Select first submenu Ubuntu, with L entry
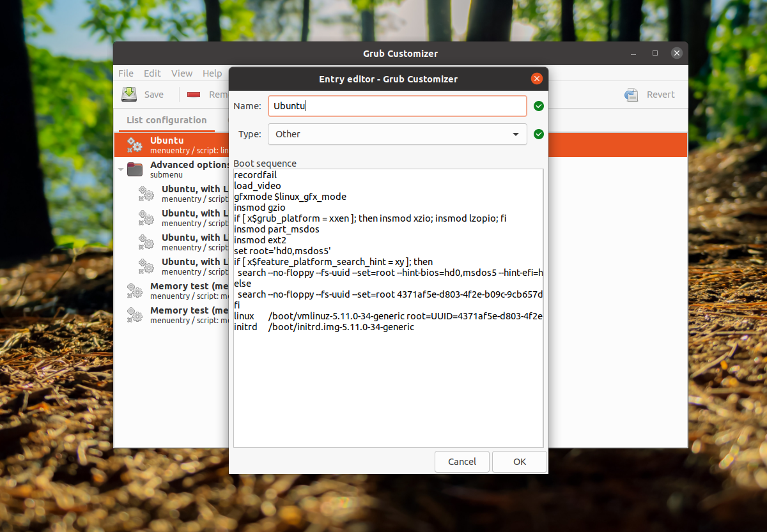767x532 pixels. (190, 194)
